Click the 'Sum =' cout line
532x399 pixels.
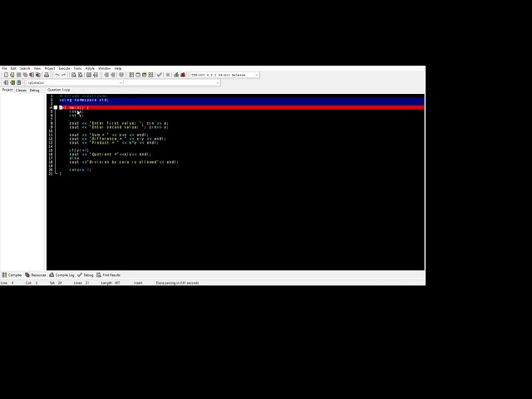(109, 135)
